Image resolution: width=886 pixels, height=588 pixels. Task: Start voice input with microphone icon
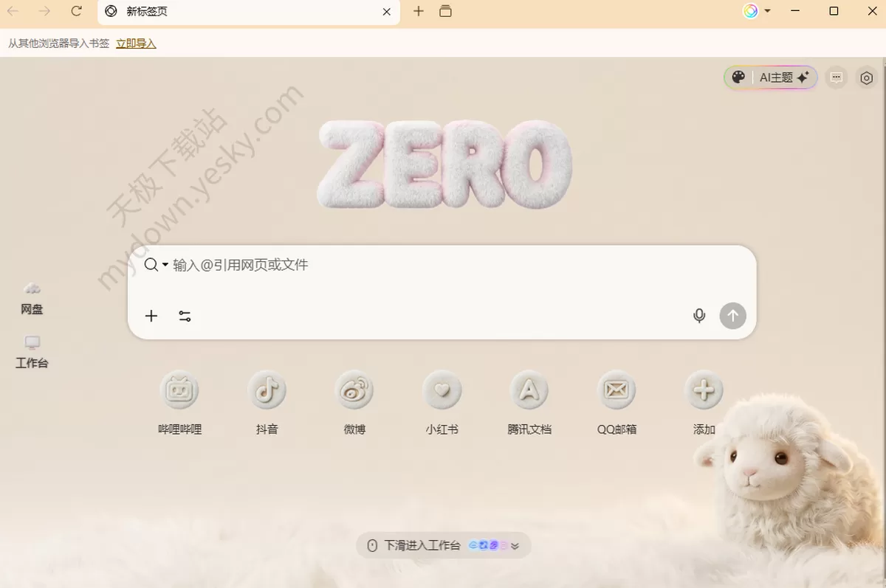699,316
